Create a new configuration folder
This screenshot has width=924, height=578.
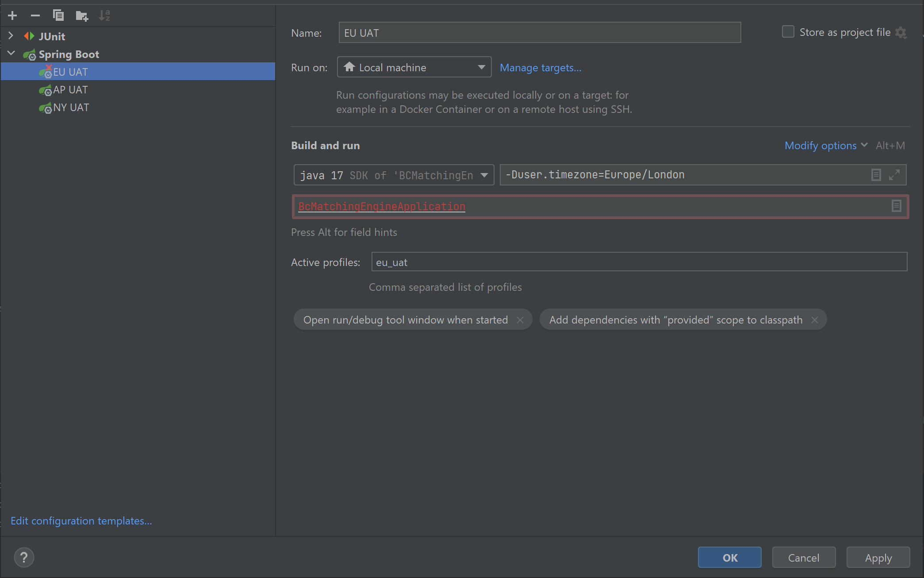pyautogui.click(x=81, y=15)
